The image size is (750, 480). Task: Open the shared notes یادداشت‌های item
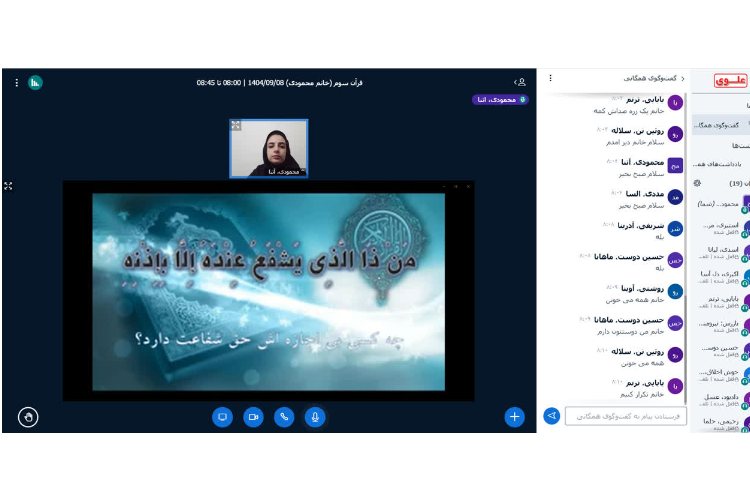click(720, 164)
